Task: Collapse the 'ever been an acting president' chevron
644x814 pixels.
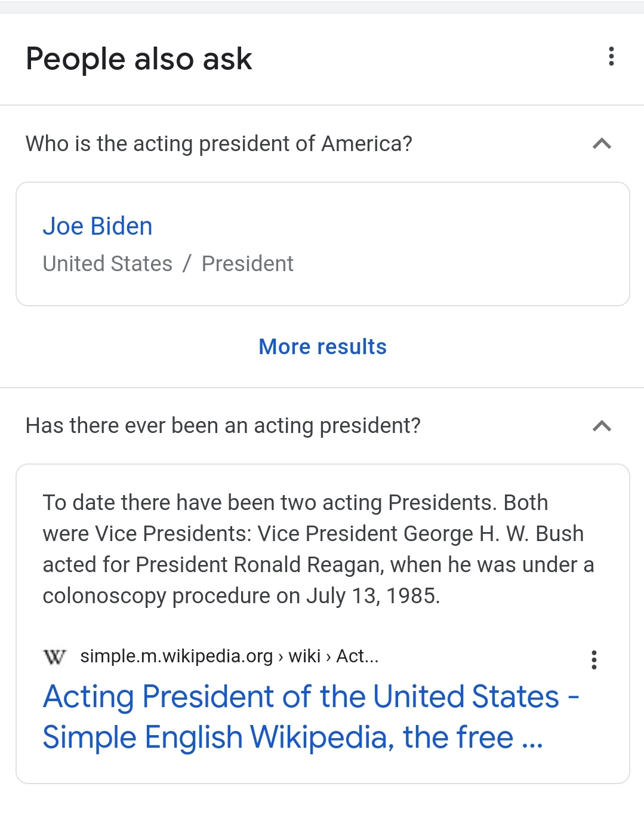Action: tap(602, 426)
